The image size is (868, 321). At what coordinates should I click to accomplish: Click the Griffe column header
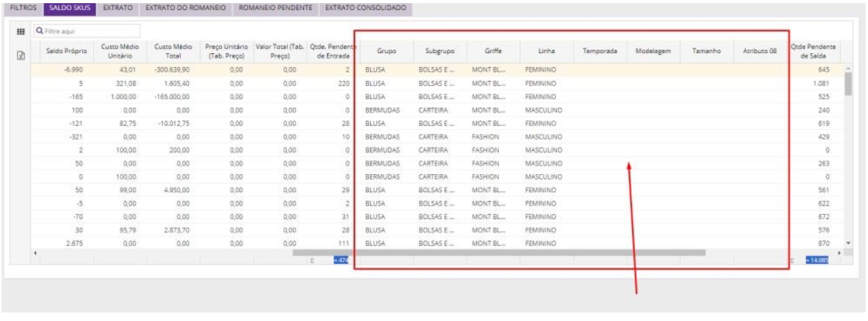point(493,51)
